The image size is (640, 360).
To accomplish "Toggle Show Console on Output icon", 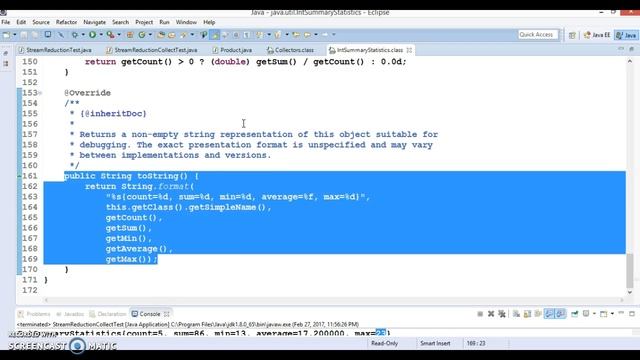I will [550, 314].
